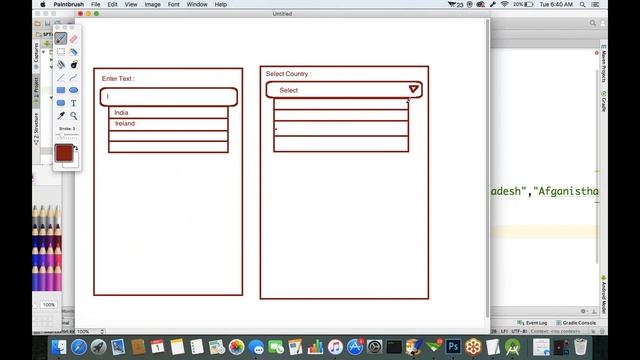
Task: Open Android Studio from the Dock
Action: (x=513, y=347)
